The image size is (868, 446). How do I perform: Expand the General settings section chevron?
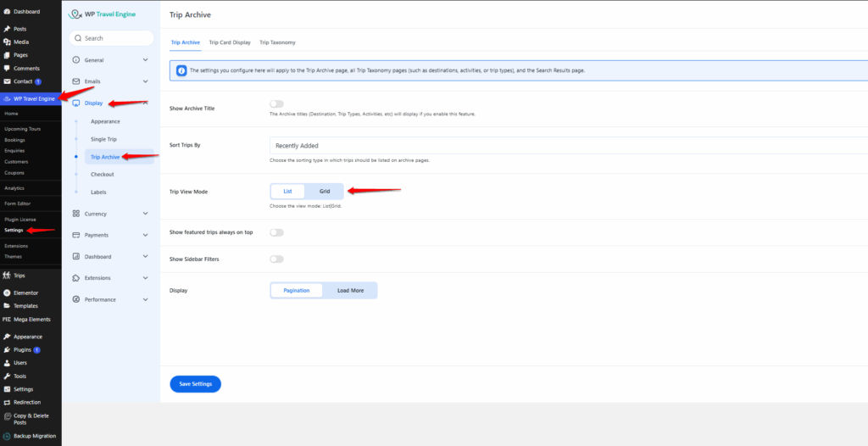tap(145, 60)
